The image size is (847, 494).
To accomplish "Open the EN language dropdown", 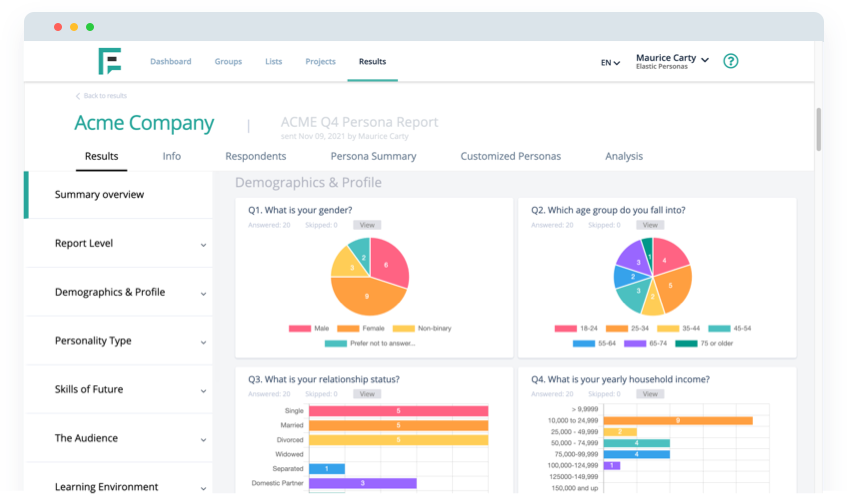I will pos(610,63).
